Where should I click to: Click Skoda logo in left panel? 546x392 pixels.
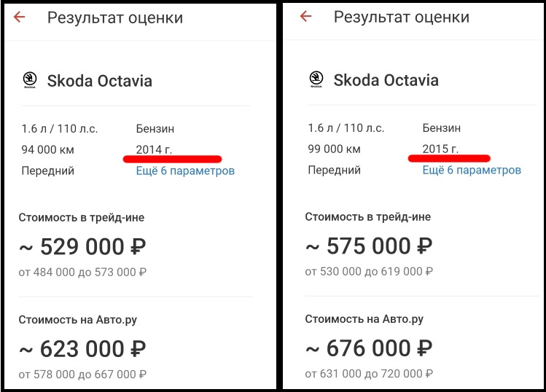point(30,80)
